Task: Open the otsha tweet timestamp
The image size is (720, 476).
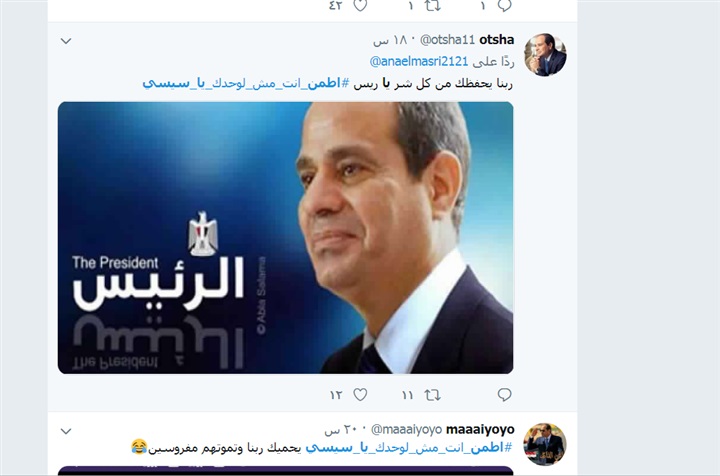Action: tap(390, 40)
